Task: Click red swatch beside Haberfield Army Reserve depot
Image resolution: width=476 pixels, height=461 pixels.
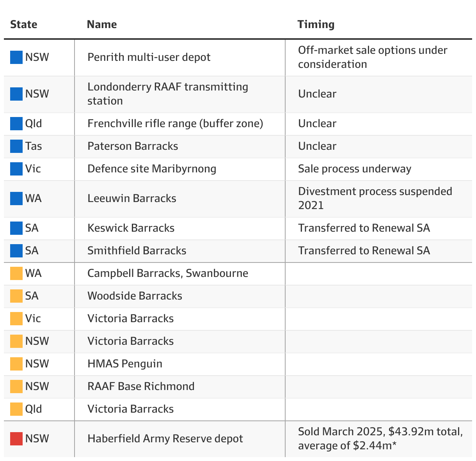Action: pos(16,439)
